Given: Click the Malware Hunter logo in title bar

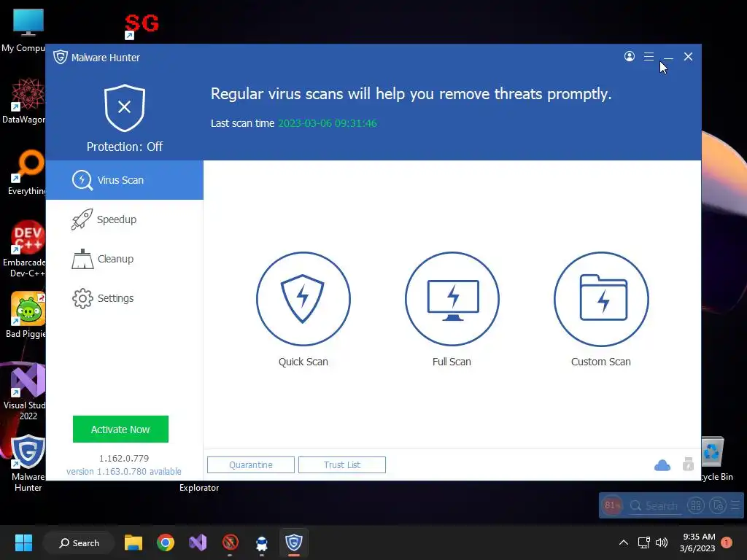Looking at the screenshot, I should tap(60, 57).
